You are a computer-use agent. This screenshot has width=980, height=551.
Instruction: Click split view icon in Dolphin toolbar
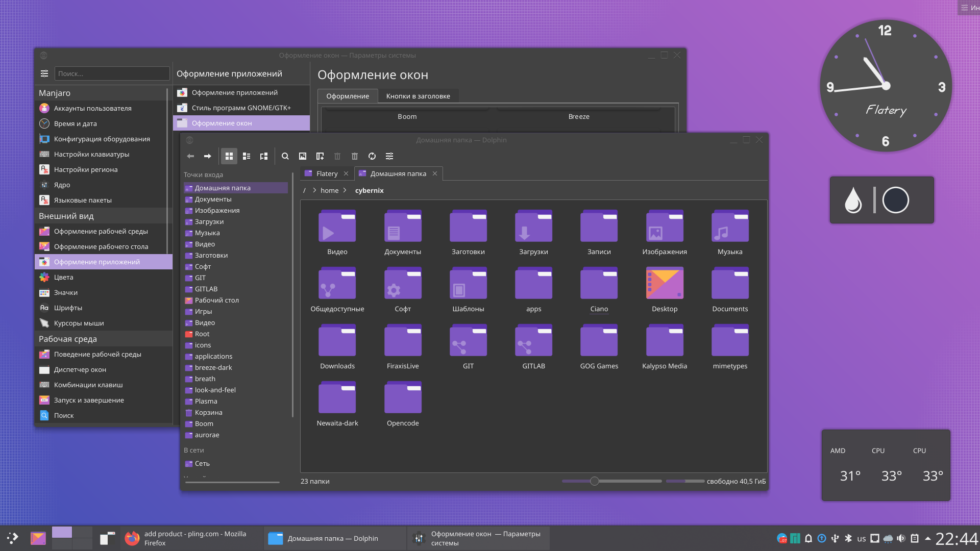tap(320, 156)
